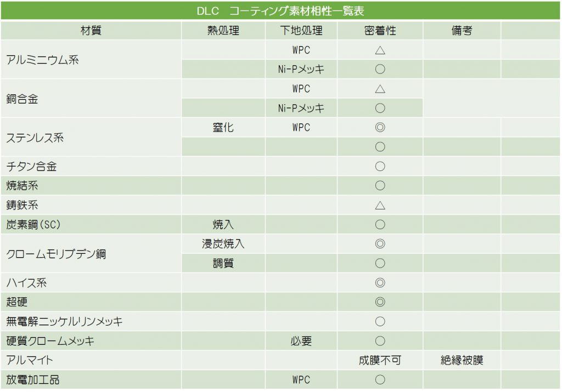Click the 窒化 heat treatment cell
The height and width of the screenshot is (392, 562).
click(x=223, y=127)
